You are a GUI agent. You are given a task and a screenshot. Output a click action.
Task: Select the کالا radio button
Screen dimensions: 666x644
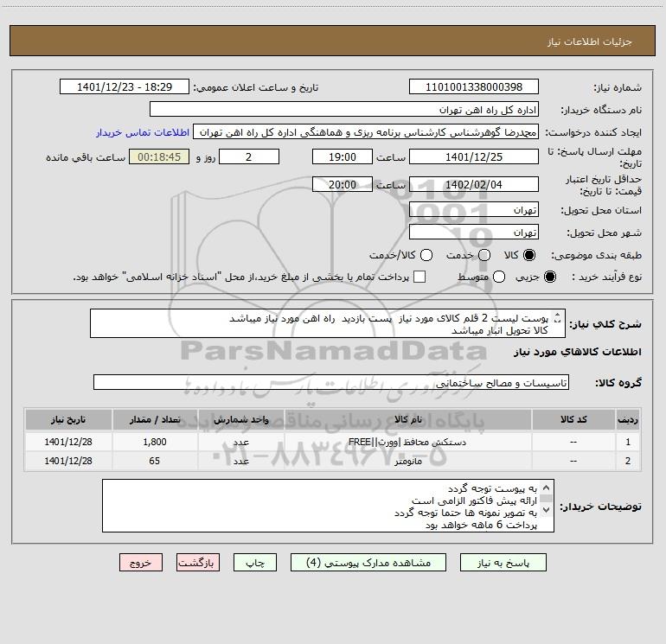click(x=529, y=255)
